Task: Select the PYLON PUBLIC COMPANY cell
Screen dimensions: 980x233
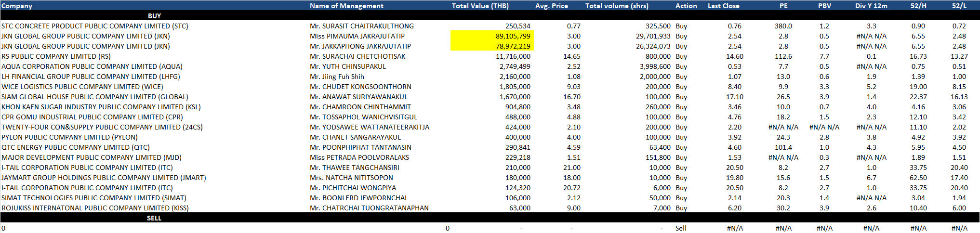Action: (x=69, y=137)
